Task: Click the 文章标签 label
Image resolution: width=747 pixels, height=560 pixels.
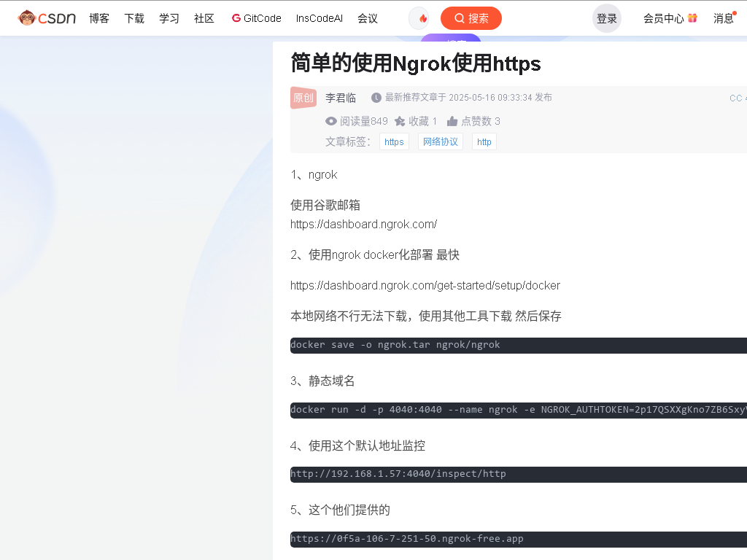Action: pos(348,142)
